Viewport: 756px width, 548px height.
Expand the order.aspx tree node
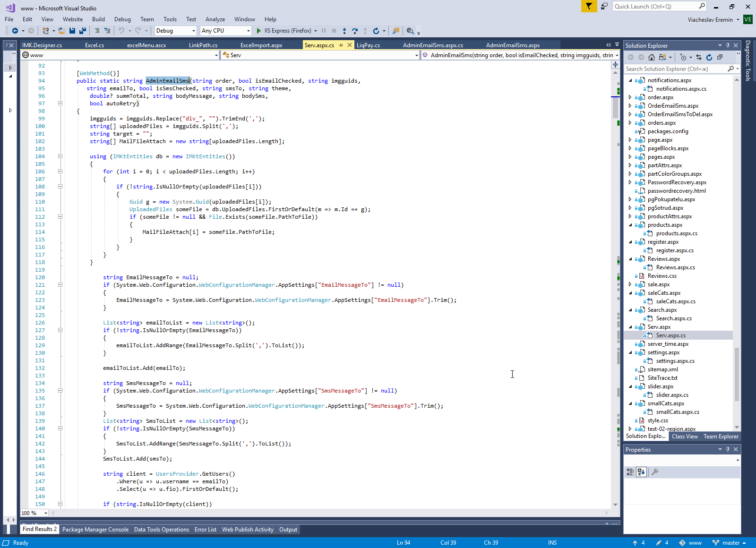click(x=630, y=97)
